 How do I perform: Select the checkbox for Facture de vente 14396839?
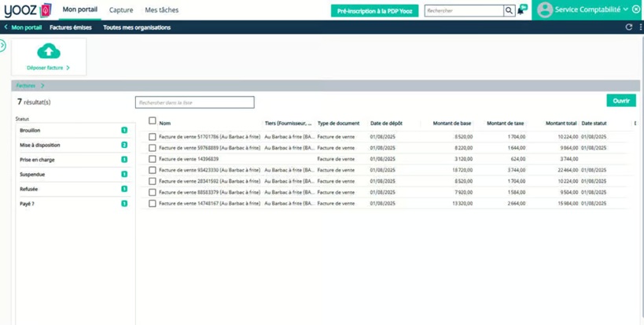tap(153, 159)
